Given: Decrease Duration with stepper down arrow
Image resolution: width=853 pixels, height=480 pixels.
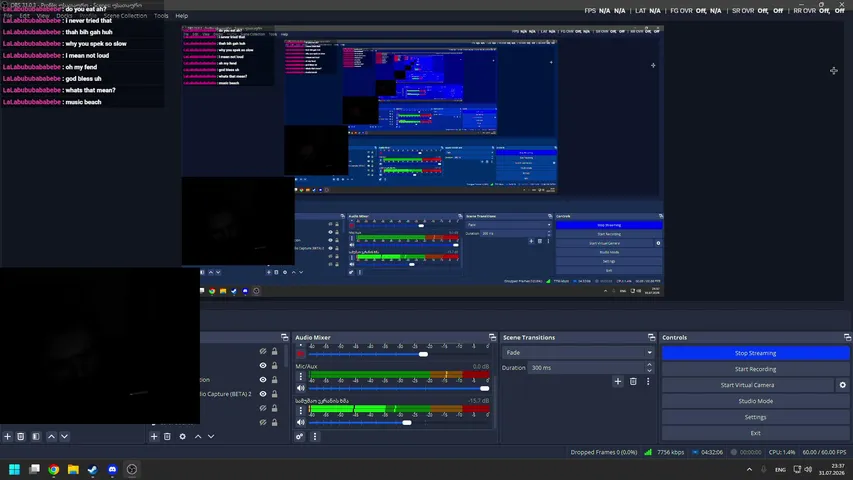Looking at the screenshot, I should point(649,371).
